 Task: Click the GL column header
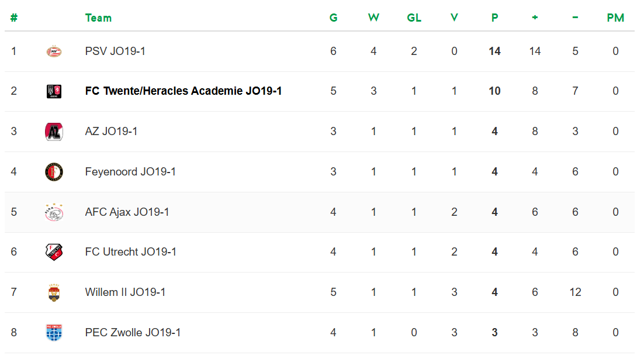pos(414,18)
